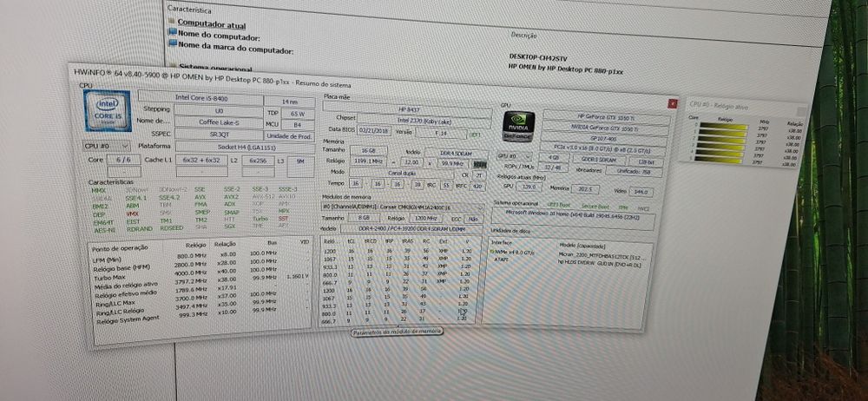The height and width of the screenshot is (401, 868).
Task: Click the UEFI Boot indicator
Action: click(x=558, y=204)
